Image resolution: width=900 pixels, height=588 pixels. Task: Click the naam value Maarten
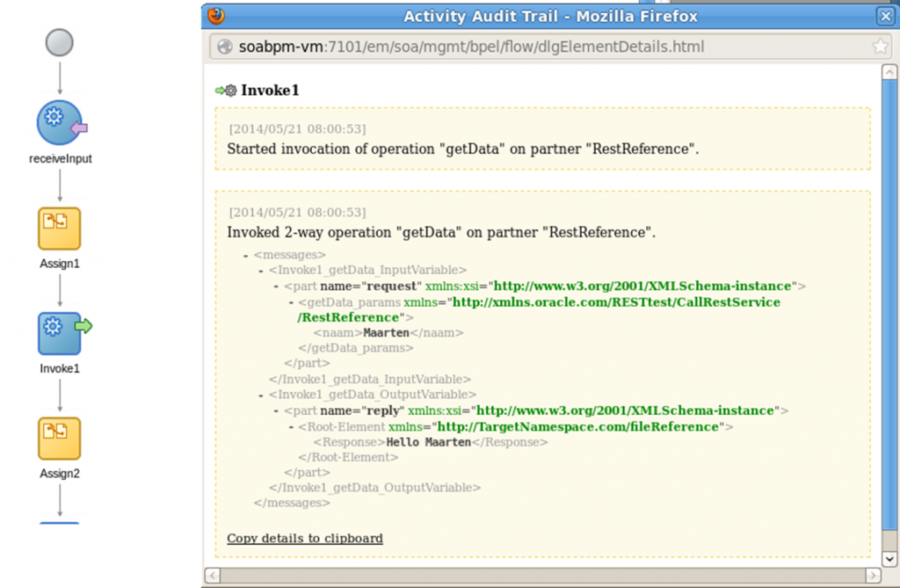pos(387,332)
